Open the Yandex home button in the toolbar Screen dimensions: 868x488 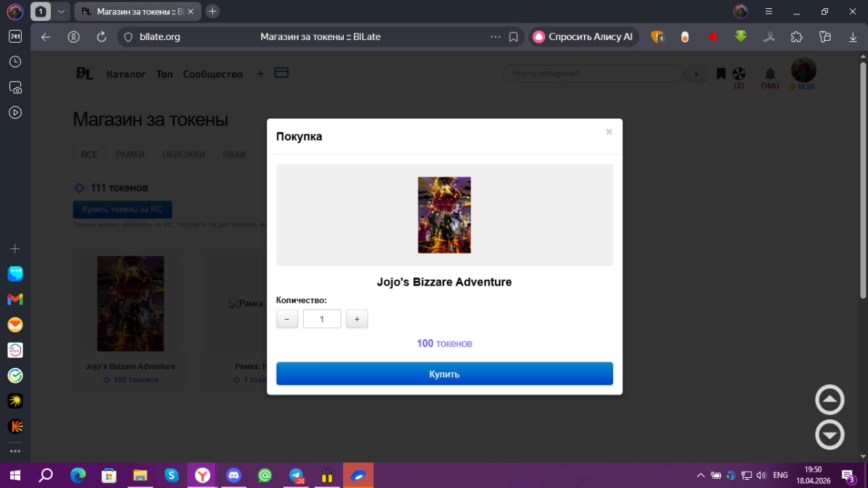[x=74, y=37]
